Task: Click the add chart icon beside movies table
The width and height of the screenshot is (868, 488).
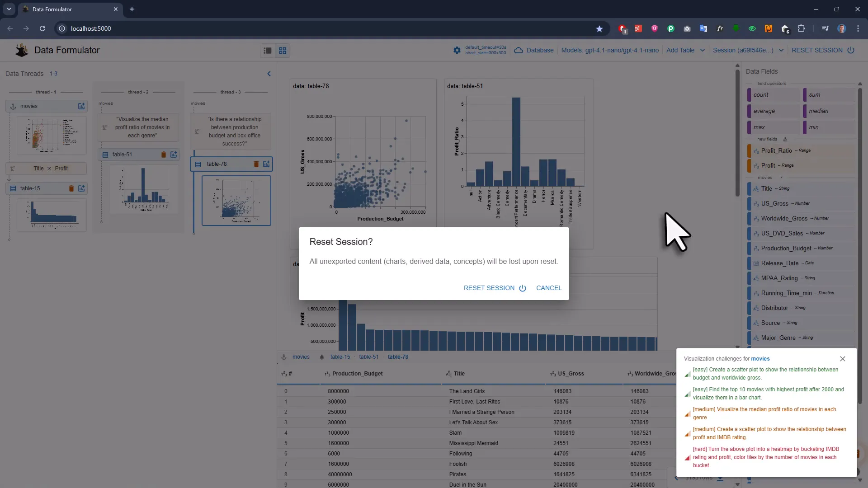Action: click(81, 106)
